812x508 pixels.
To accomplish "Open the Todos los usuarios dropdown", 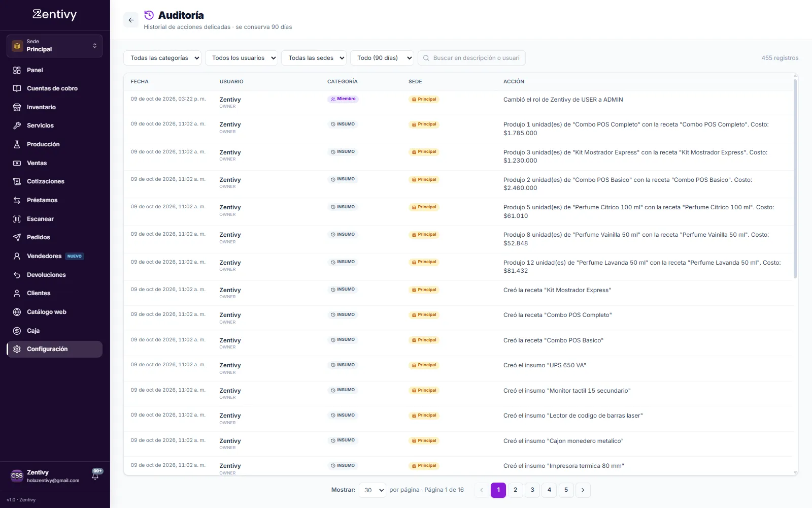I will [242, 58].
